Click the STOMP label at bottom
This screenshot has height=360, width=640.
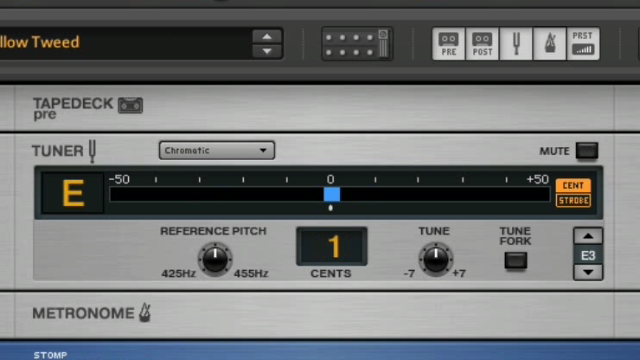(x=50, y=355)
